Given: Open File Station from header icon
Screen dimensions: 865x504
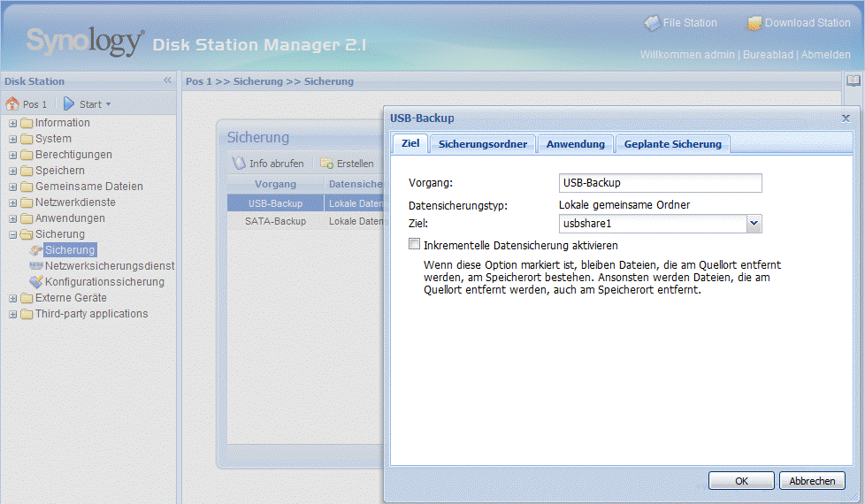Looking at the screenshot, I should click(x=652, y=23).
